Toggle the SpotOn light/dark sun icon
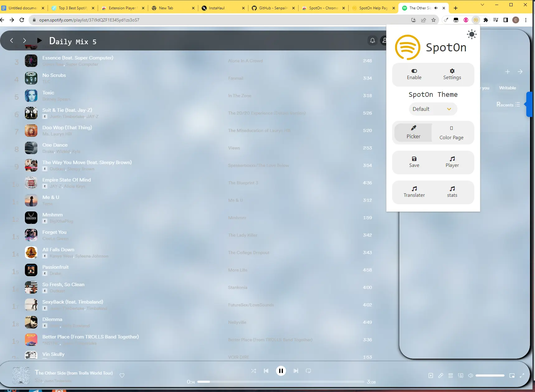 (472, 34)
